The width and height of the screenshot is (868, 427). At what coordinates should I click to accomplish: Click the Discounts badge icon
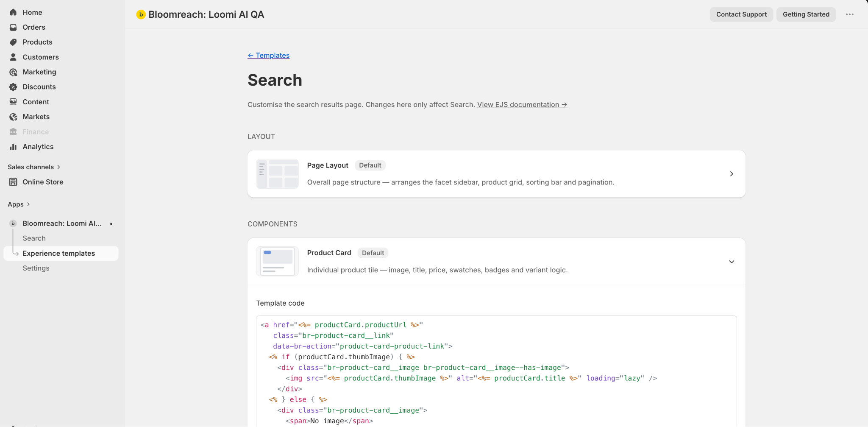click(13, 87)
